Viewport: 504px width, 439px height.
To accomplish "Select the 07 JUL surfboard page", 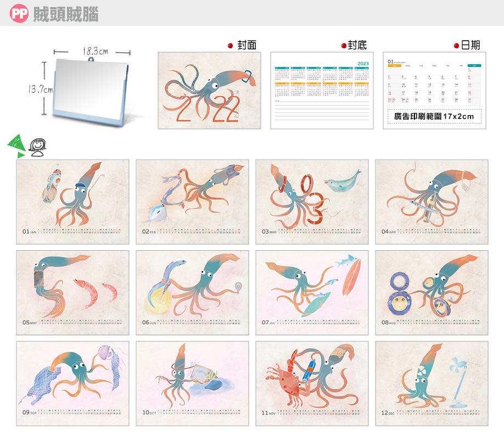I will pos(312,292).
